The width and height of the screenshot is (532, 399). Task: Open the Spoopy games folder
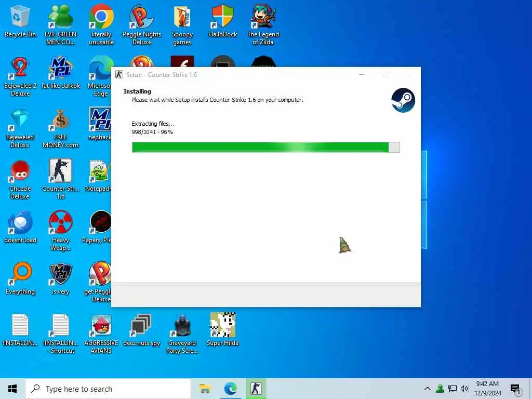tap(182, 25)
